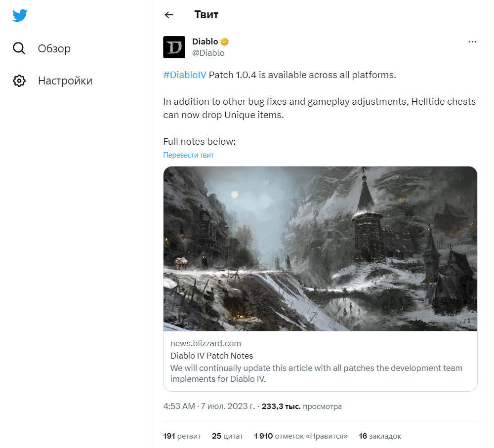Go back using the left arrow

(169, 15)
